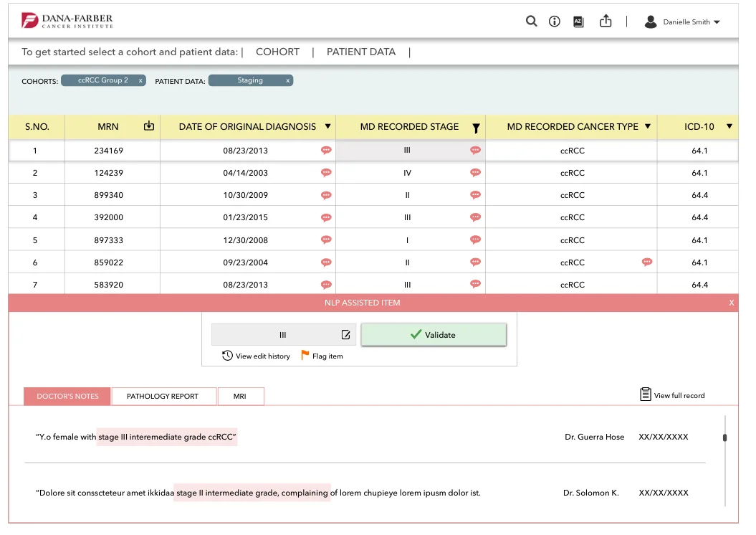The height and width of the screenshot is (535, 756).
Task: Select the flag icon to flag item
Action: [305, 356]
